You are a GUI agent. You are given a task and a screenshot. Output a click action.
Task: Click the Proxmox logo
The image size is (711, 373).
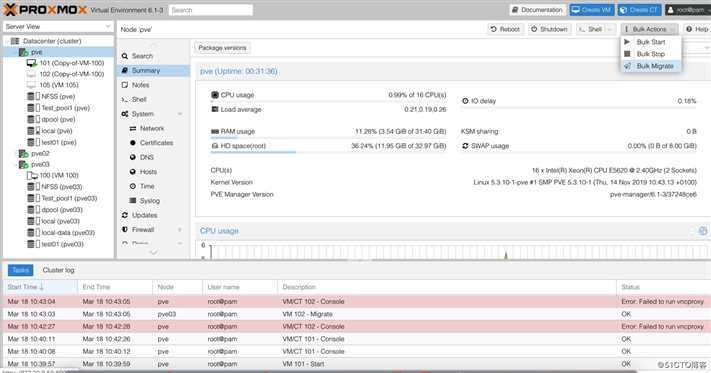click(45, 10)
